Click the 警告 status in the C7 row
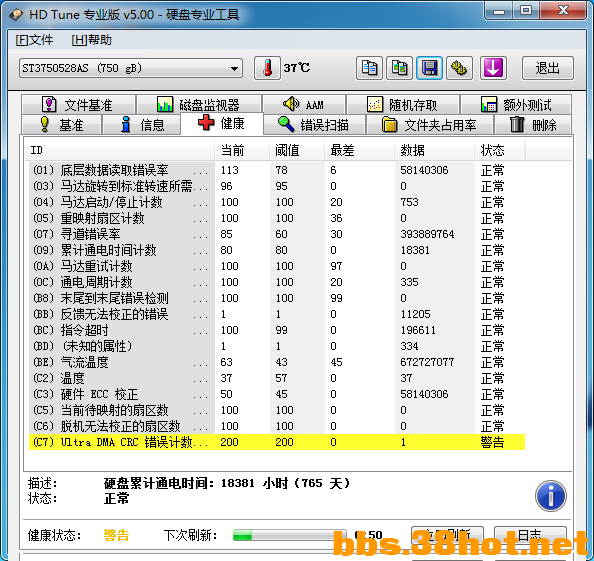The height and width of the screenshot is (561, 594). coord(492,442)
